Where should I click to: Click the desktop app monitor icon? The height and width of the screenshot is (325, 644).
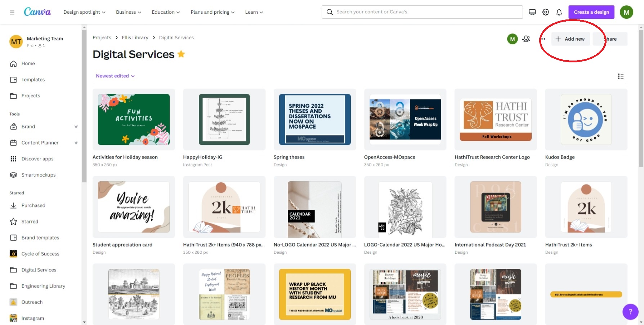tap(532, 12)
